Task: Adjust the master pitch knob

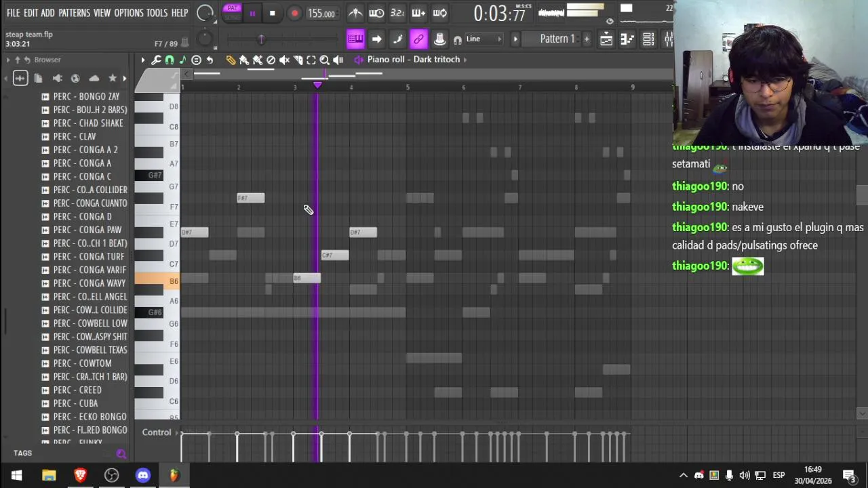Action: pyautogui.click(x=205, y=39)
